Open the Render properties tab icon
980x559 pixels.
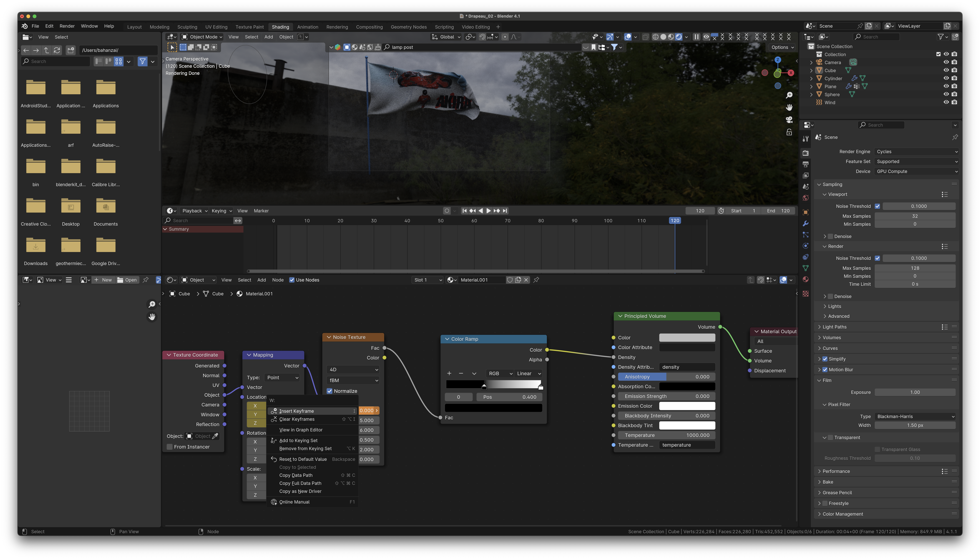(x=805, y=153)
